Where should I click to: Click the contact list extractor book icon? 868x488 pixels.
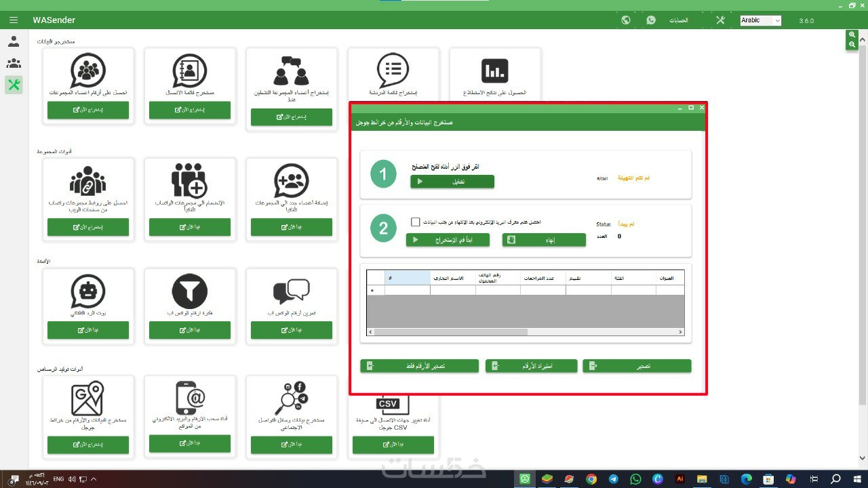pyautogui.click(x=190, y=70)
